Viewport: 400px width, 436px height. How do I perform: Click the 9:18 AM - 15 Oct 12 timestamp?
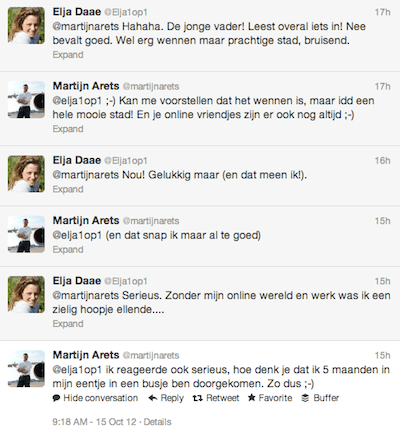pyautogui.click(x=94, y=422)
